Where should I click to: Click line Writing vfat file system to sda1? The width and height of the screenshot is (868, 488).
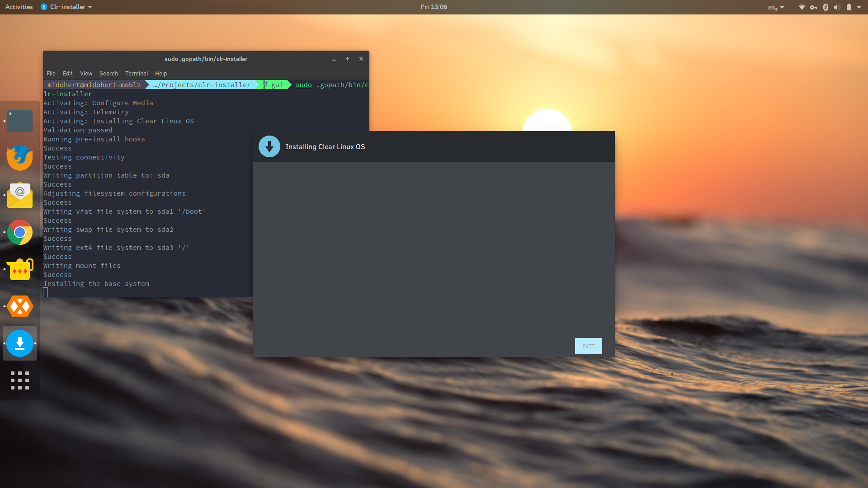click(124, 211)
